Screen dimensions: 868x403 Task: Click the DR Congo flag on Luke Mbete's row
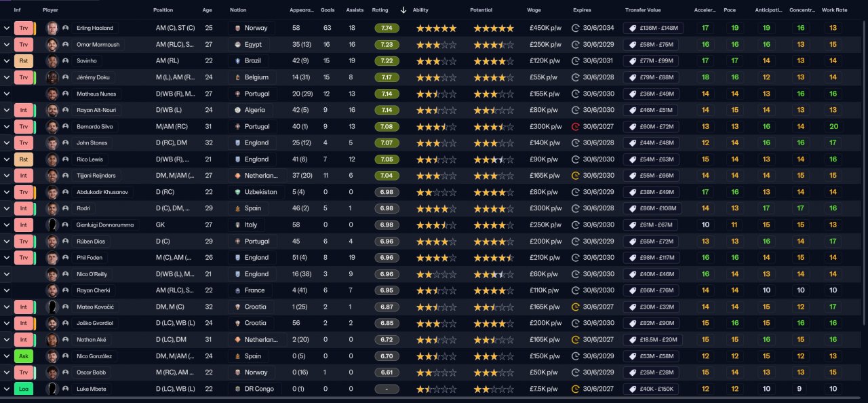pos(237,389)
